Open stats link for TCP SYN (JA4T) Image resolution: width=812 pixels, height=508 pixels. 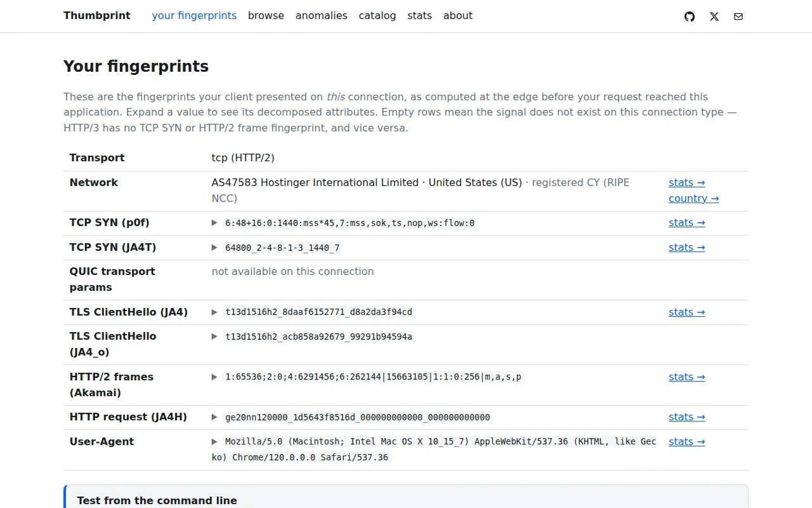(x=687, y=247)
